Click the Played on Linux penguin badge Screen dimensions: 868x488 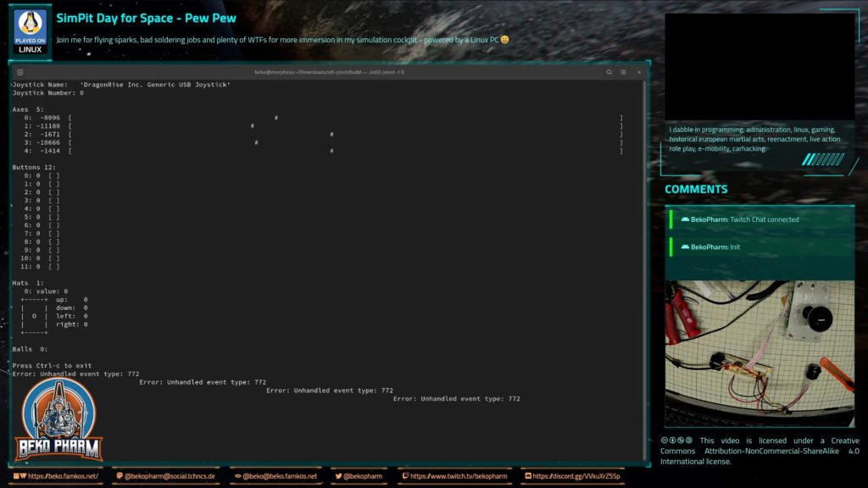coord(30,32)
